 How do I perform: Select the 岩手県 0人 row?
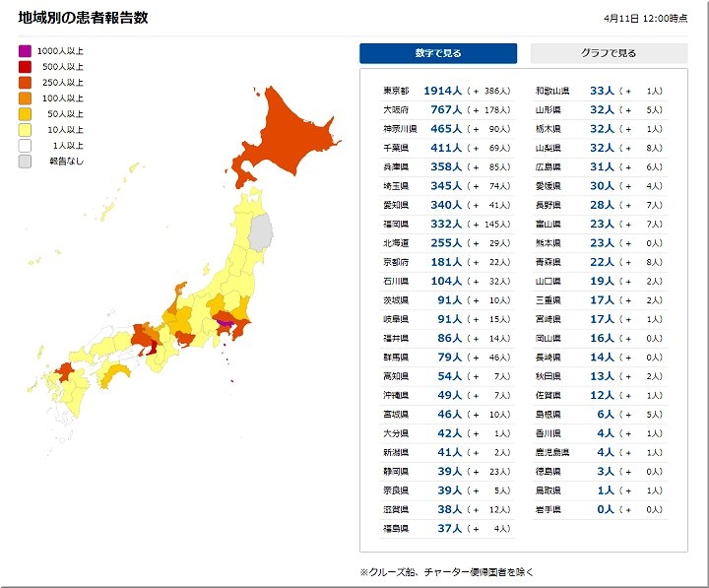(x=599, y=509)
